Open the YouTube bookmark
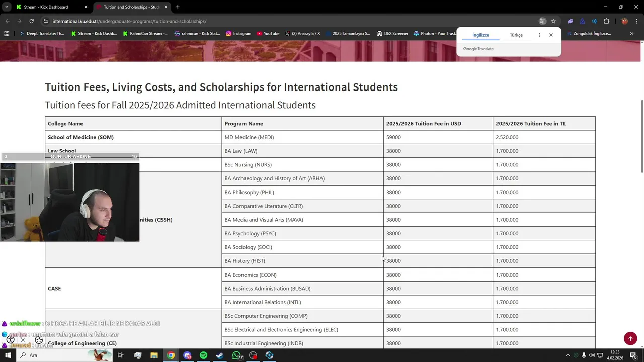 (x=268, y=34)
